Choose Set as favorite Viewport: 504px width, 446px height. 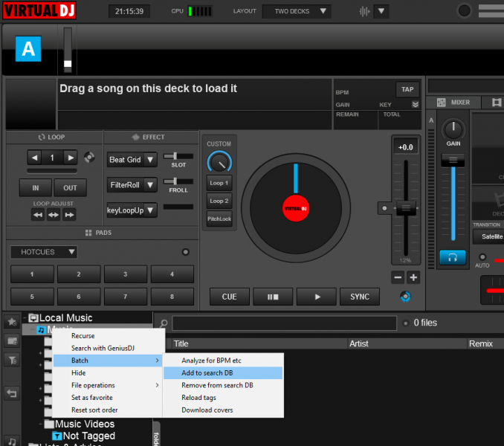point(108,398)
